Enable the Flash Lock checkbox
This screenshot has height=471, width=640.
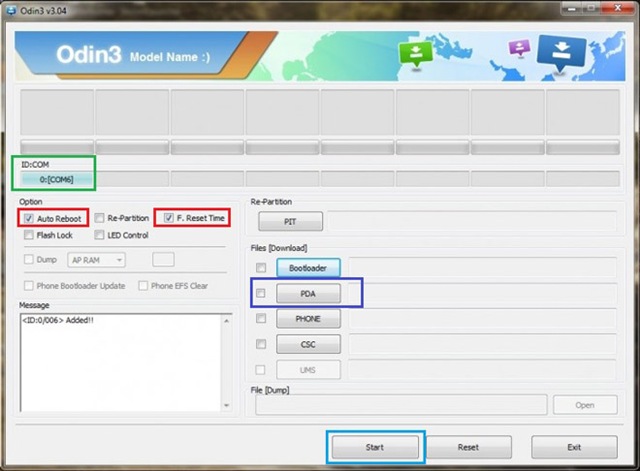click(29, 235)
